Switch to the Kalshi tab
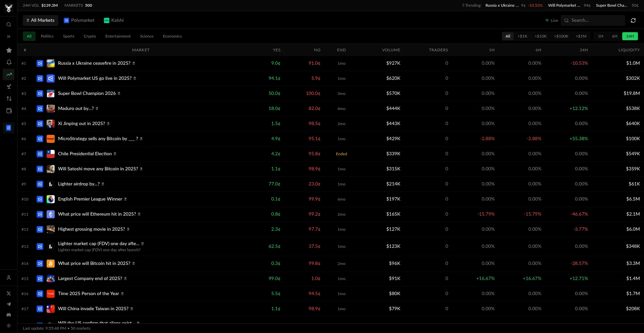The width and height of the screenshot is (644, 333). [114, 20]
